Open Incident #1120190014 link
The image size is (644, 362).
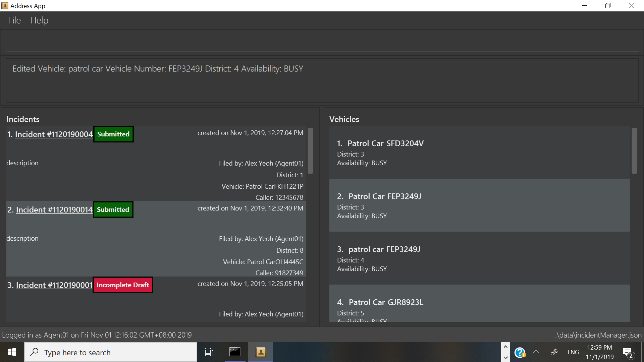click(54, 210)
